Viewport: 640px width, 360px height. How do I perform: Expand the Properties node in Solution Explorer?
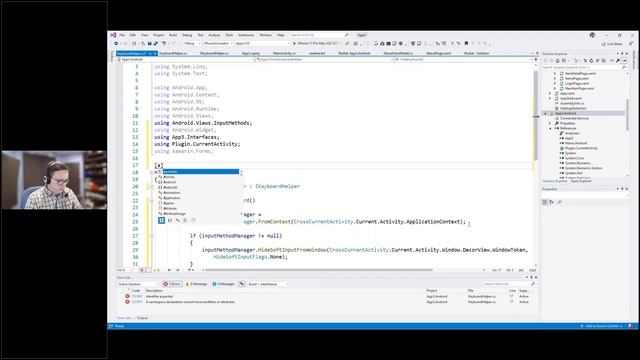550,123
